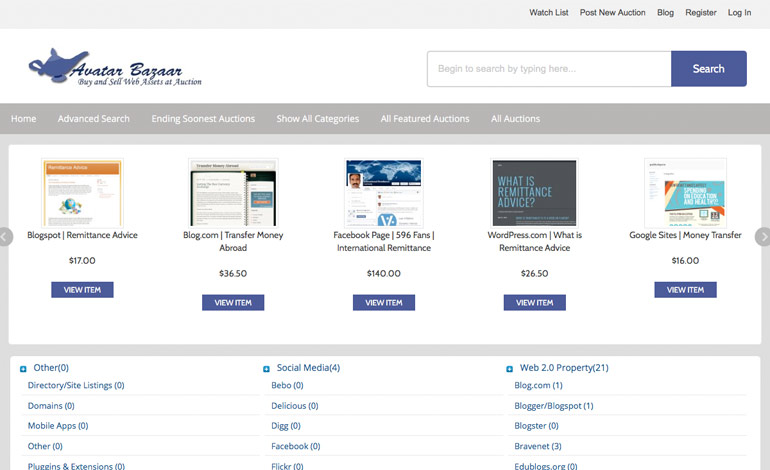View item for the $140.00 Facebook listing
The image size is (770, 470).
[384, 303]
